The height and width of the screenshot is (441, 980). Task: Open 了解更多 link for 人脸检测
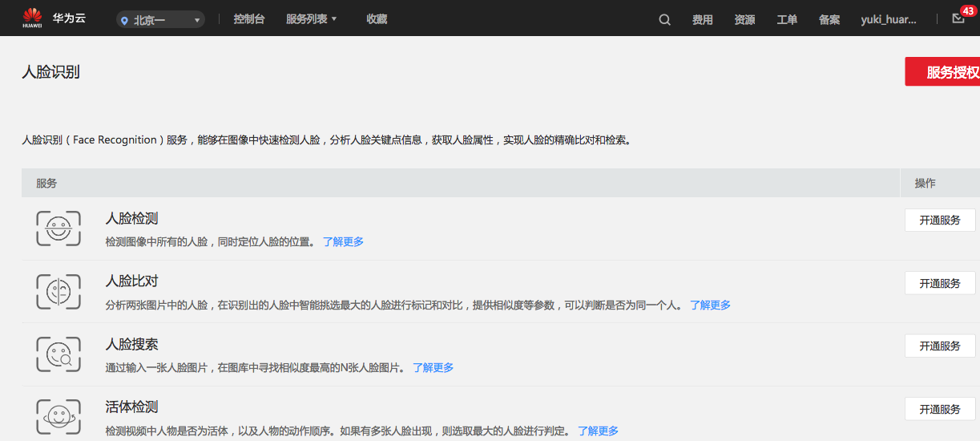click(343, 241)
